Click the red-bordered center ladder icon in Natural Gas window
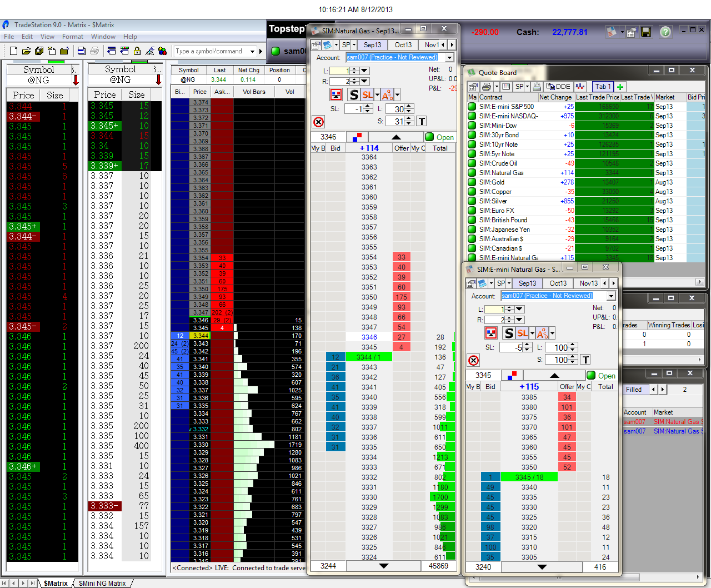This screenshot has width=711, height=588. (336, 94)
